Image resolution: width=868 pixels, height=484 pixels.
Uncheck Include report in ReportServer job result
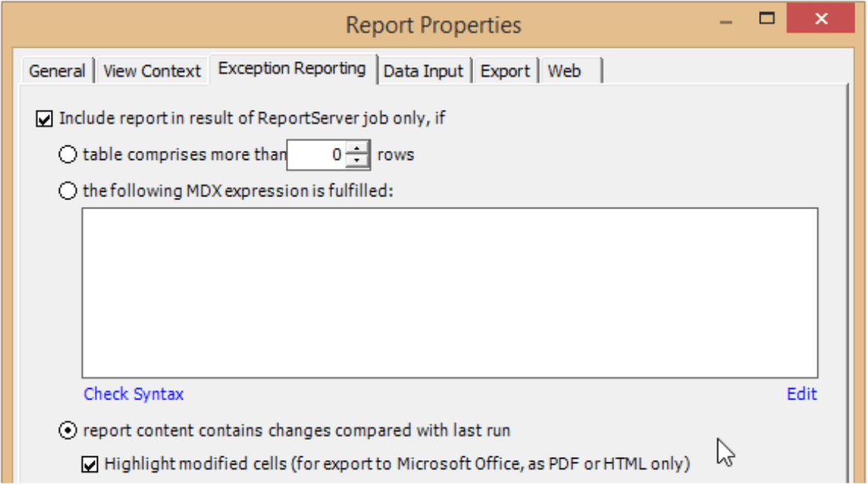44,119
